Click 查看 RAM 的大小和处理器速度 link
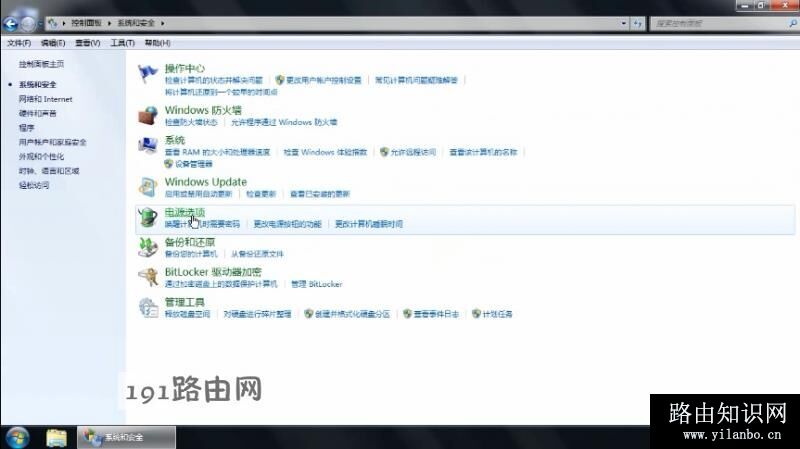The width and height of the screenshot is (800, 449). [217, 152]
